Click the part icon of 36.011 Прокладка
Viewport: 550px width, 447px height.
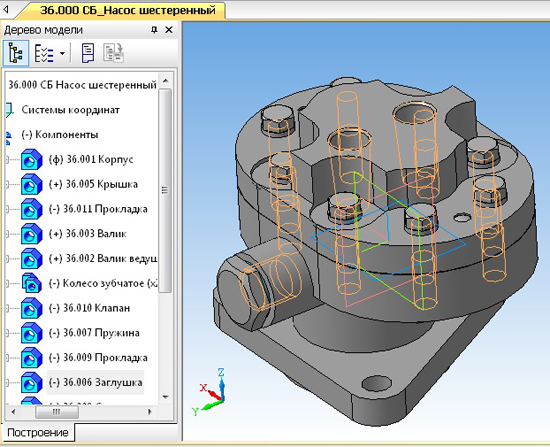pyautogui.click(x=32, y=209)
